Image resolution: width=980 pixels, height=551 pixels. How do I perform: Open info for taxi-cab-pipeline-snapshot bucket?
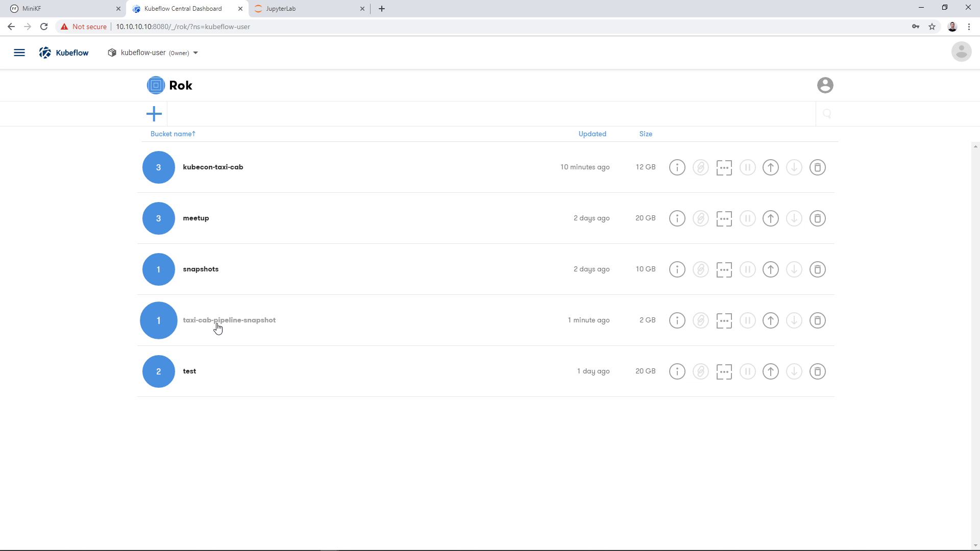677,320
